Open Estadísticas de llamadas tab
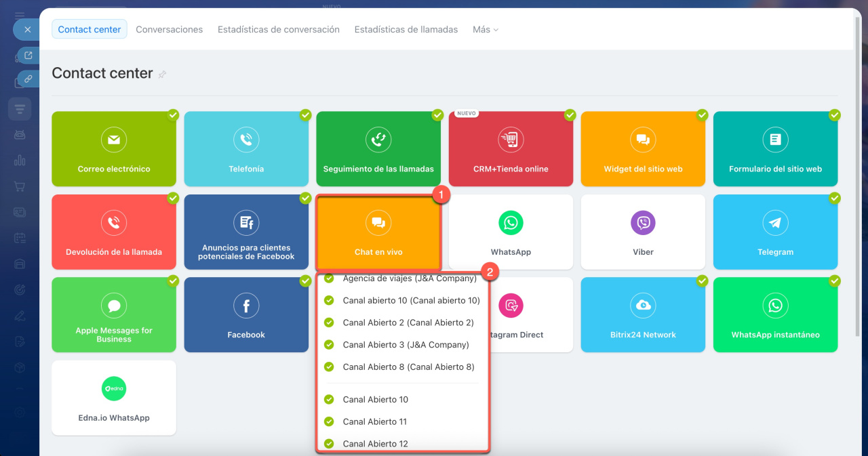Screen dimensions: 868x456 click(x=406, y=30)
